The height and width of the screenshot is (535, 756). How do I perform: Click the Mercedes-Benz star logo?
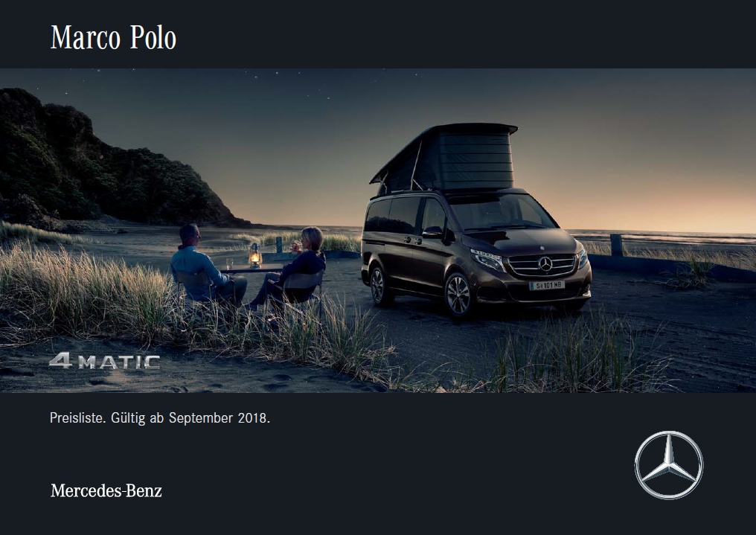tap(669, 465)
